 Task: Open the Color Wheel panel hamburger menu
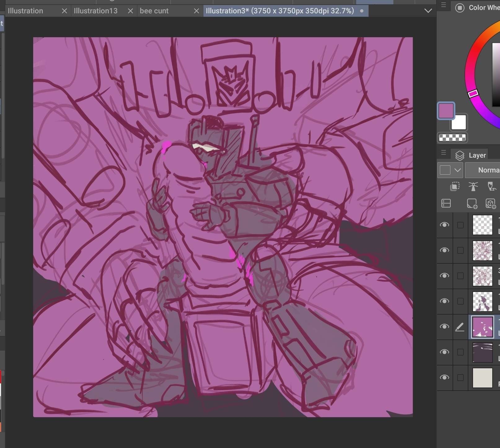click(x=444, y=5)
